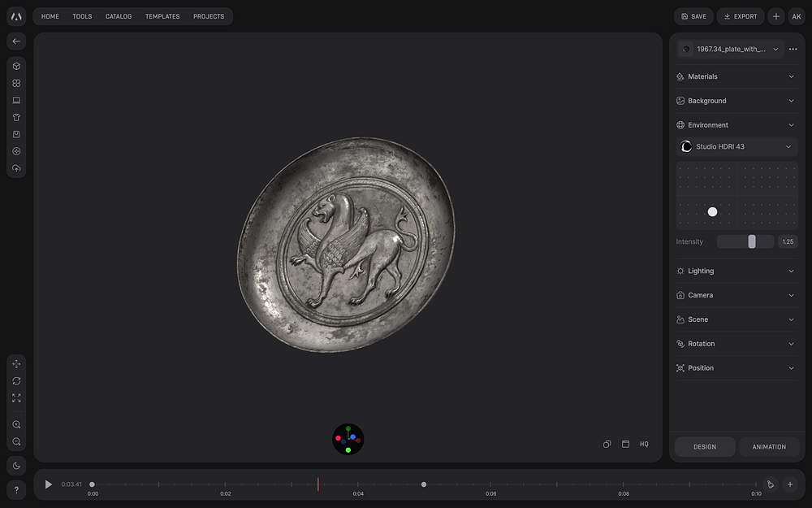The width and height of the screenshot is (812, 508).
Task: Click the 0:03.41 time readout
Action: click(x=71, y=484)
